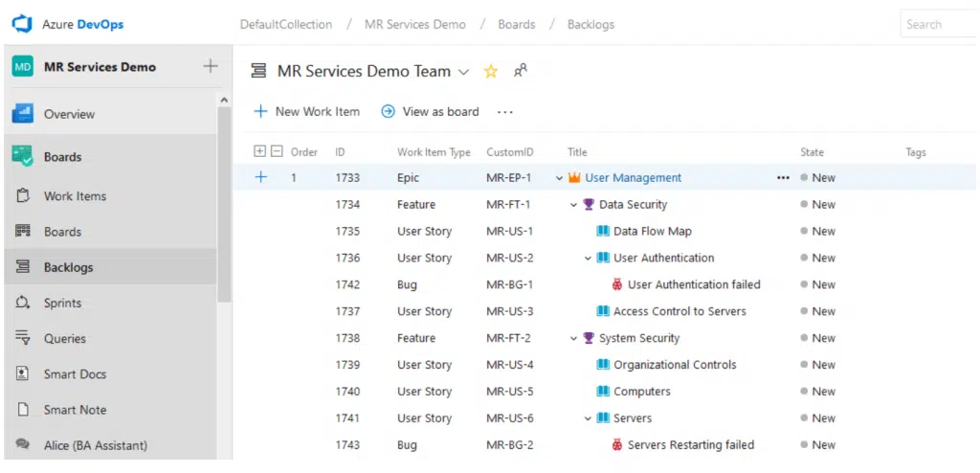
Task: Click the plus icon beside MR Services Demo project
Action: click(211, 67)
